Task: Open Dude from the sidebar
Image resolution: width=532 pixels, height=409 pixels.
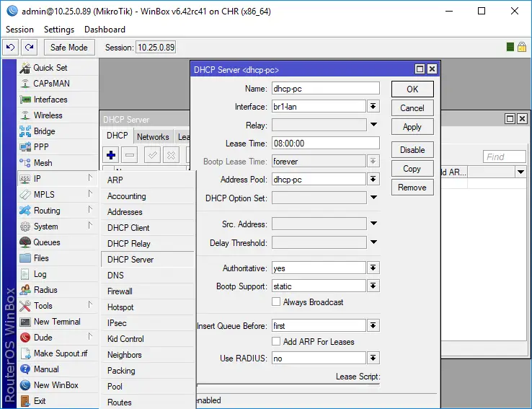Action: click(58, 338)
